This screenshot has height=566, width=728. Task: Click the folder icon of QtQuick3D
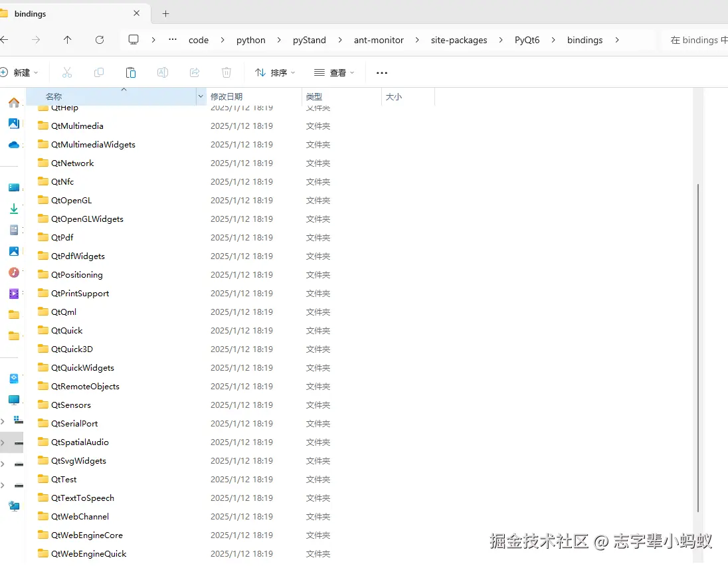click(43, 348)
